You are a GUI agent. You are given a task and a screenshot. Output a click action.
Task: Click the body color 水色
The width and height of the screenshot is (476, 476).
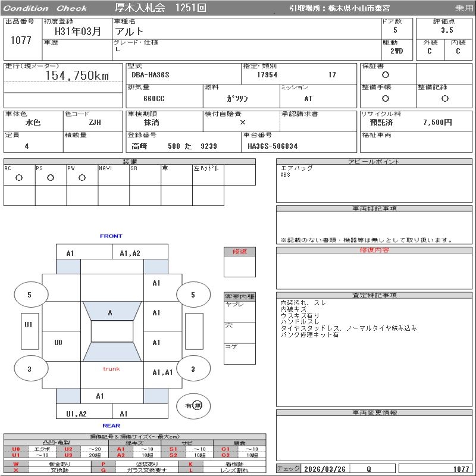coord(33,123)
